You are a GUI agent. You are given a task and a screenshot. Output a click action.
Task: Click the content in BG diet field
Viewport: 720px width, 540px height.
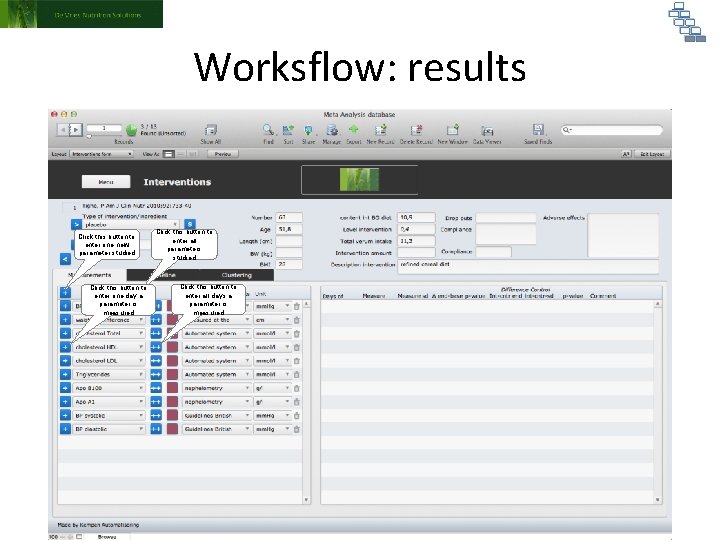(416, 217)
